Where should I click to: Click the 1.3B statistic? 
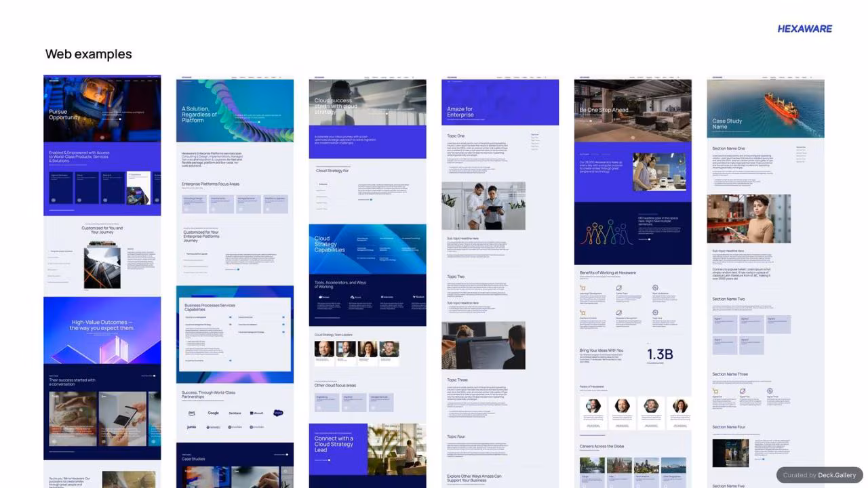(660, 354)
